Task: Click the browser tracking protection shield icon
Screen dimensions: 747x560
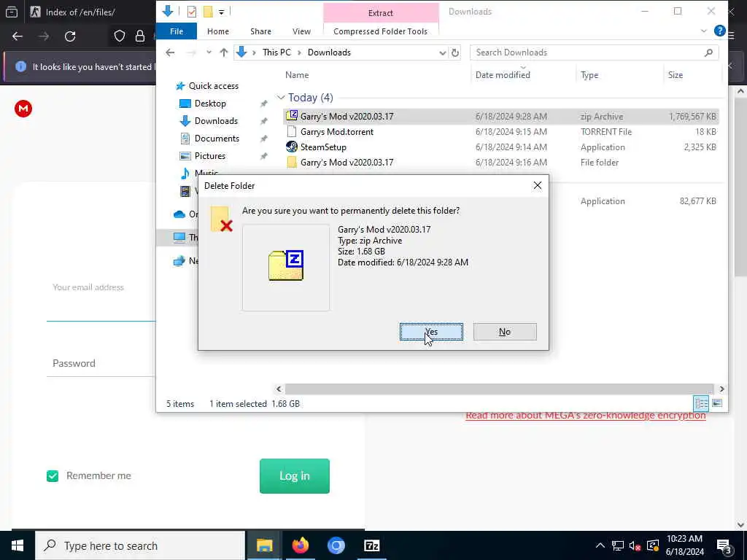Action: click(120, 36)
